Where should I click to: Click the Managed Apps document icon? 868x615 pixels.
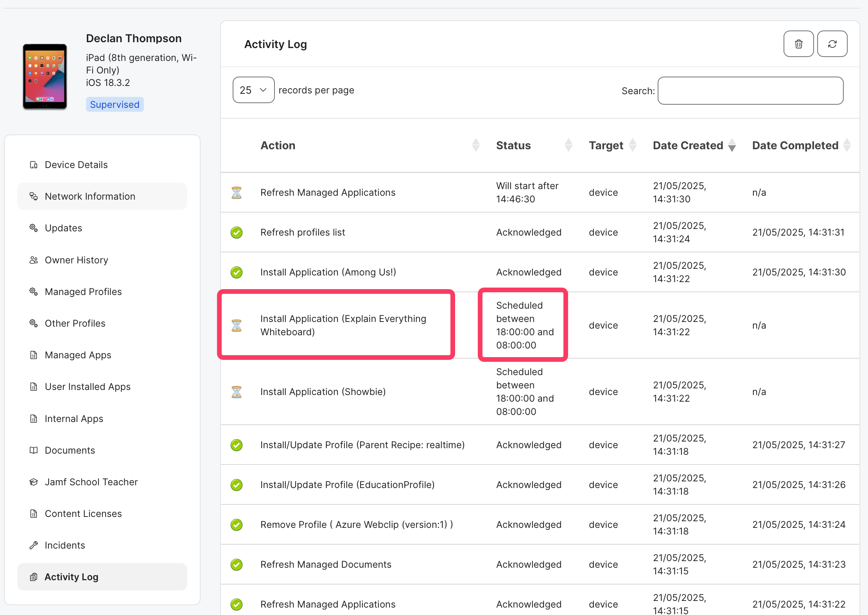point(34,355)
